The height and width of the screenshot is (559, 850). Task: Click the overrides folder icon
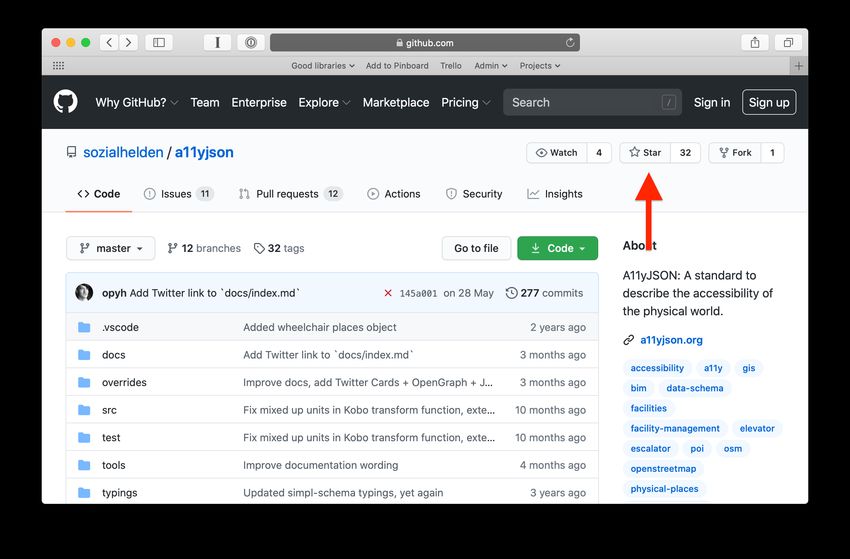click(84, 382)
